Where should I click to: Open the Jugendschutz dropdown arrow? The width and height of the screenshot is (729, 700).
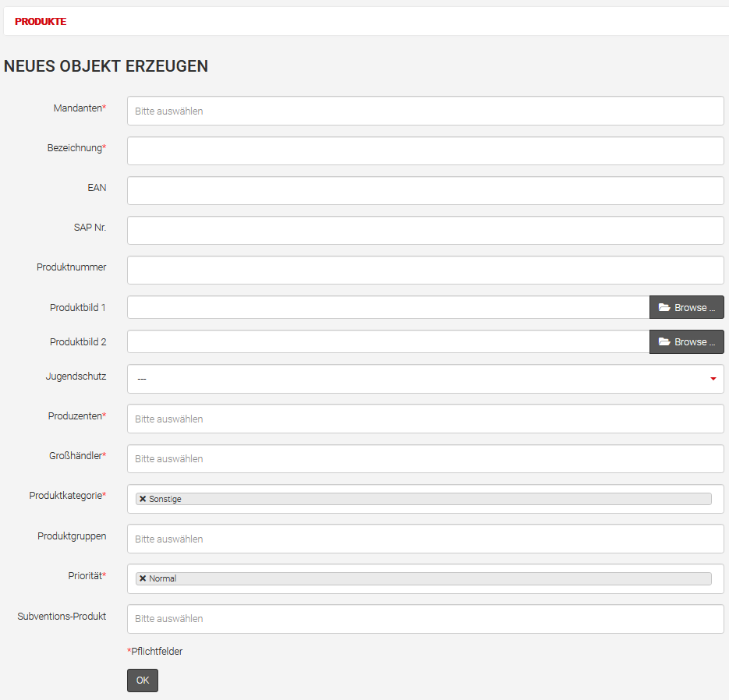(x=713, y=379)
